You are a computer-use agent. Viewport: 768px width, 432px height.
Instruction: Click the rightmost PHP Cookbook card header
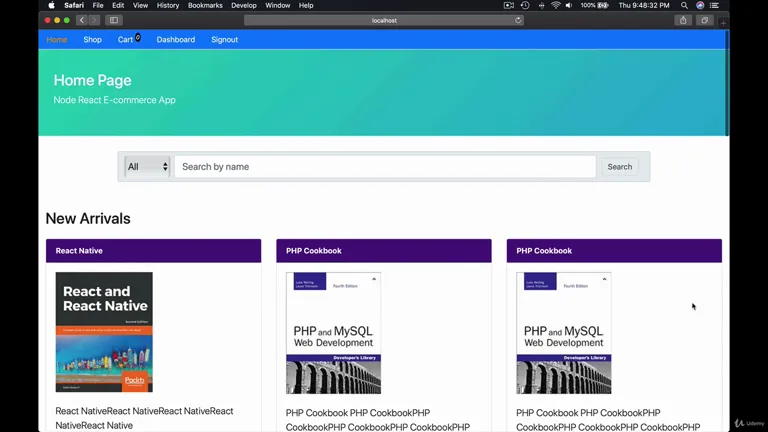tap(614, 251)
